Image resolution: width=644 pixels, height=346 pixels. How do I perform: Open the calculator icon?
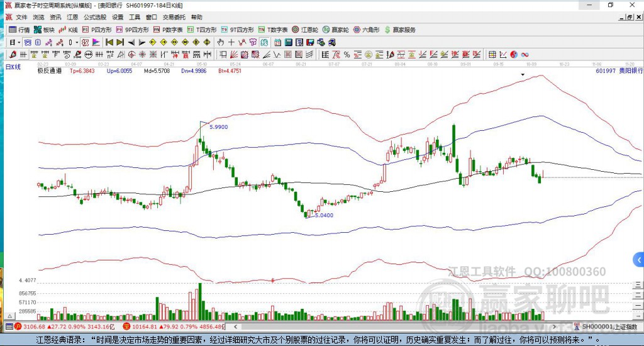[x=288, y=42]
